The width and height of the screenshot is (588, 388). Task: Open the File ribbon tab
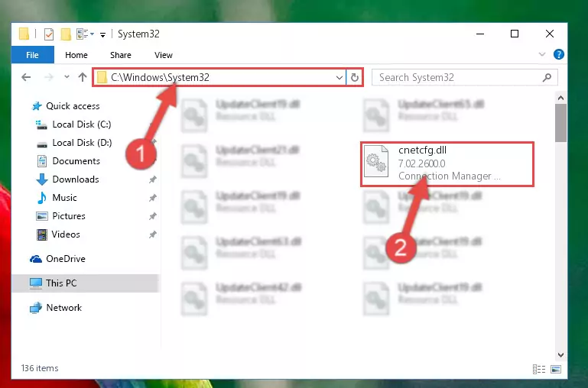[33, 55]
